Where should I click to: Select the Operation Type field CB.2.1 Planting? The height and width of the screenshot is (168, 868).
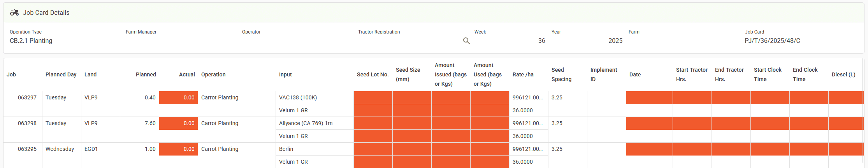(65, 41)
